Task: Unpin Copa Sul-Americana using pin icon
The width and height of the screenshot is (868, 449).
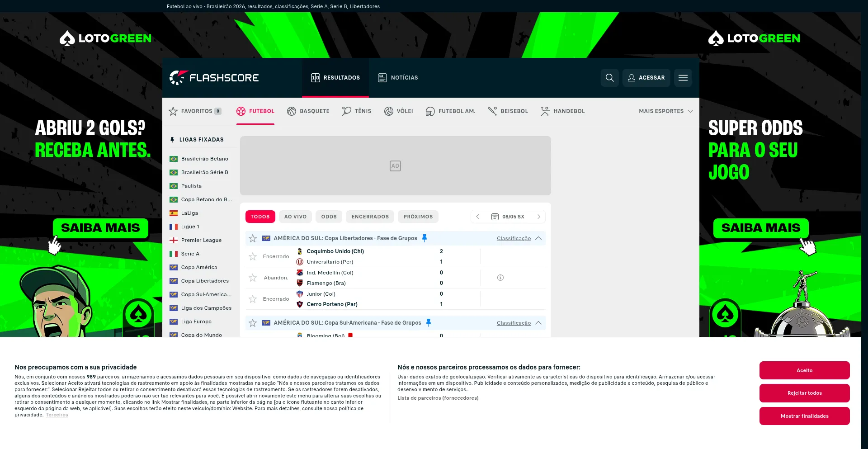Action: [429, 322]
